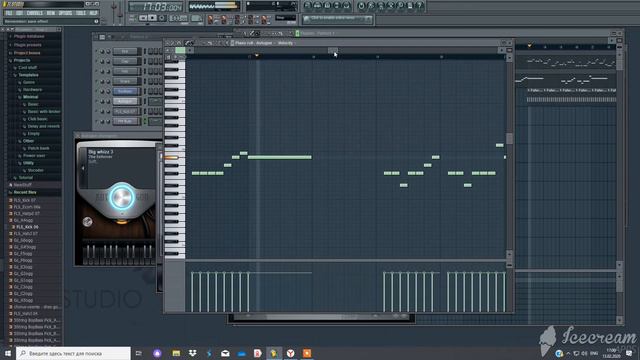Open the Vocoder template

[36, 170]
